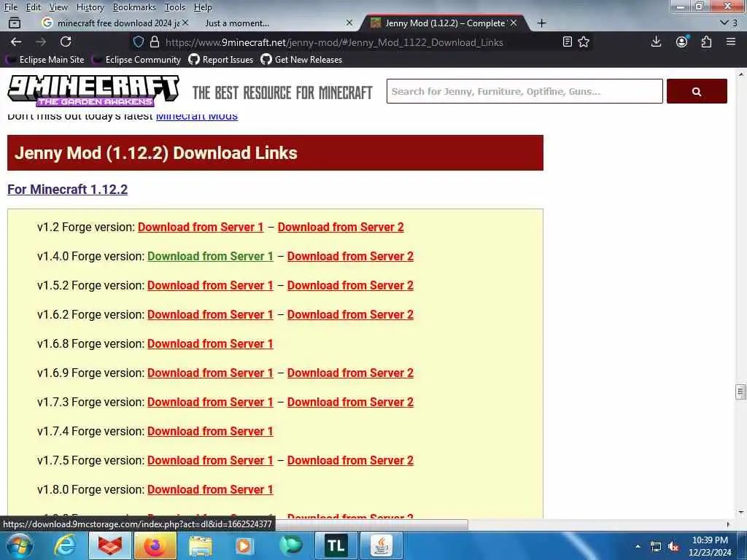Viewport: 747px width, 560px height.
Task: Open the History menu
Action: [x=90, y=7]
